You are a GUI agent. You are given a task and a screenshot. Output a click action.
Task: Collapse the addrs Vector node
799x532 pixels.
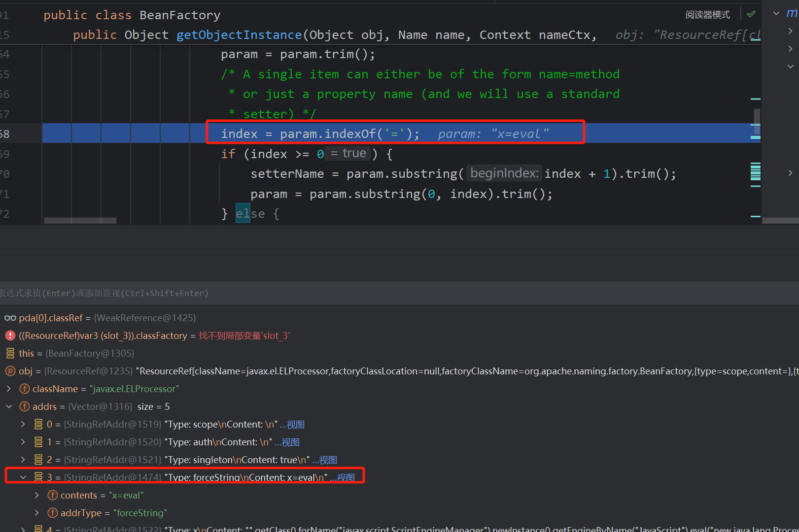(x=9, y=406)
